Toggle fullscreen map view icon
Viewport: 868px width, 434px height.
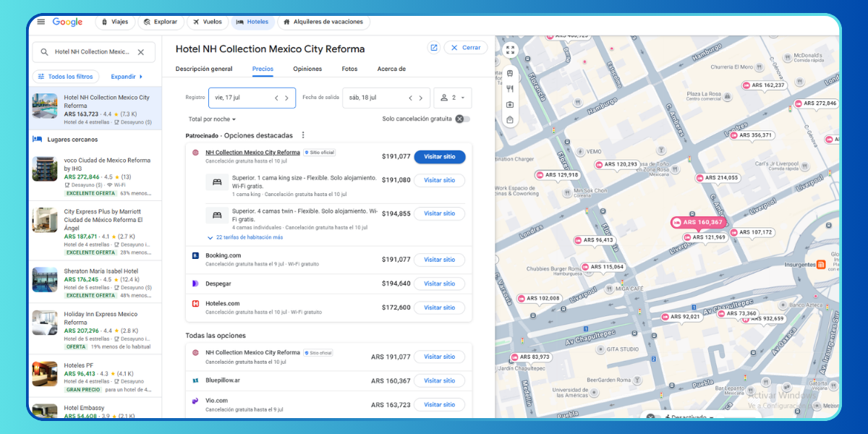coord(510,50)
